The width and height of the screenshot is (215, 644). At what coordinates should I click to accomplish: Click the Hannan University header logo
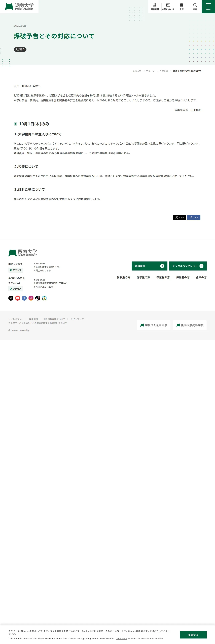tap(19, 7)
